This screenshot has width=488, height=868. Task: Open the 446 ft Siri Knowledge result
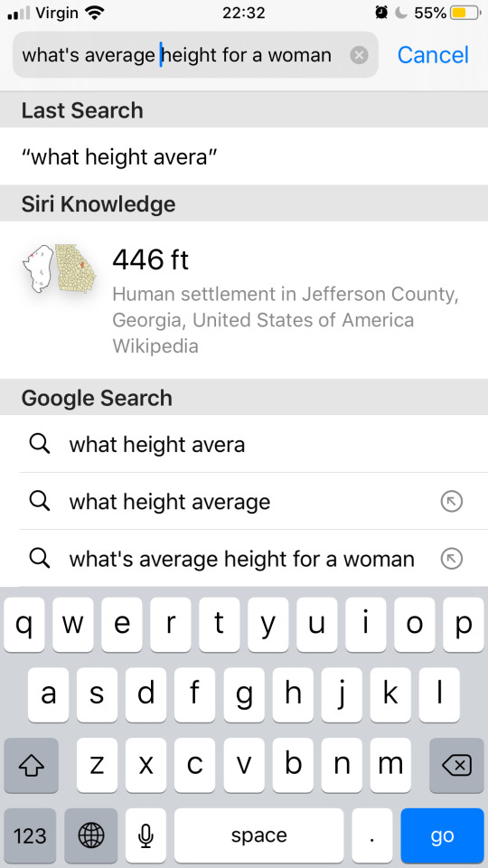tap(244, 300)
